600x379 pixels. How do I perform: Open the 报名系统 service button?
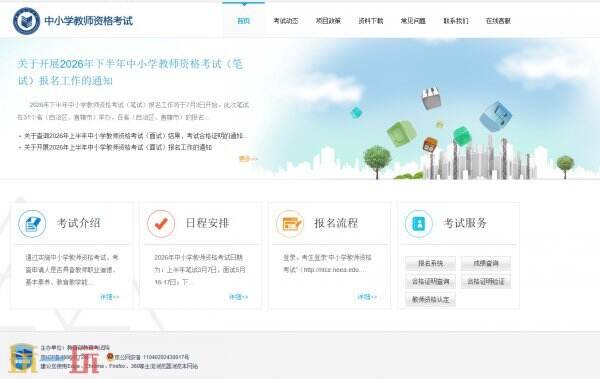[430, 263]
